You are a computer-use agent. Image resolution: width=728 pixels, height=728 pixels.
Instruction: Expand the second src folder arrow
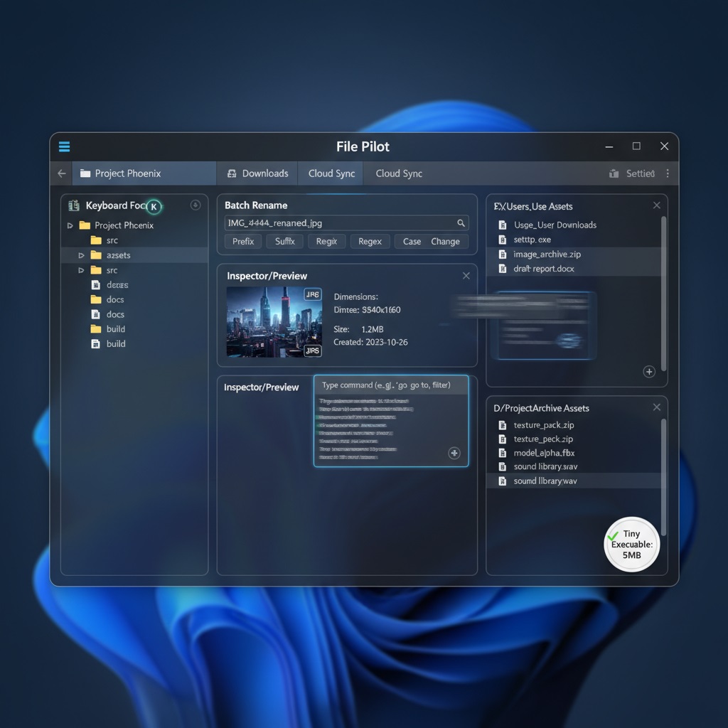tap(81, 270)
